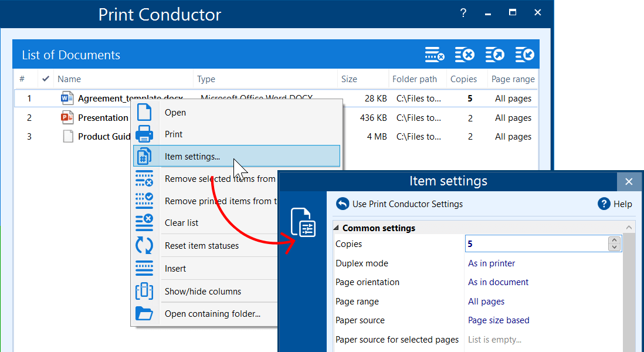The width and height of the screenshot is (644, 352).
Task: Click the Item settings sidebar document icon
Action: tap(303, 223)
